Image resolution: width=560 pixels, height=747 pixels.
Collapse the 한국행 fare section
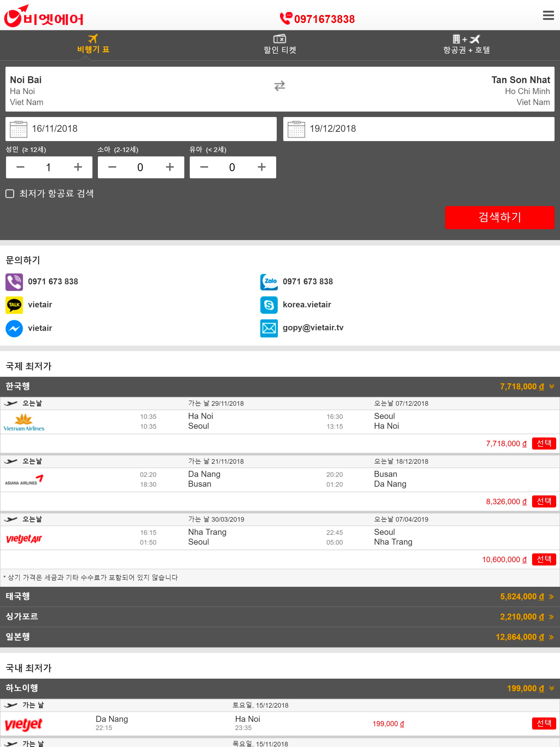click(x=280, y=387)
